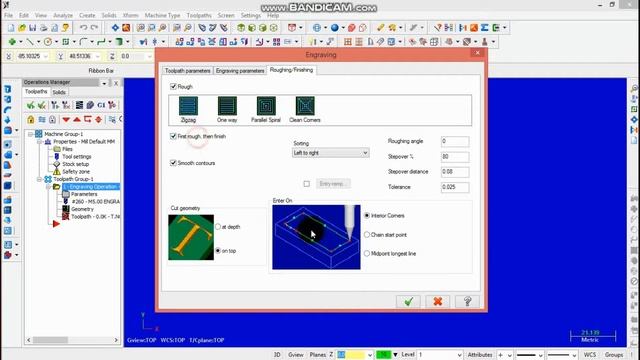Cancel the dialog with the red X button
This screenshot has height=360, width=640.
(x=438, y=302)
